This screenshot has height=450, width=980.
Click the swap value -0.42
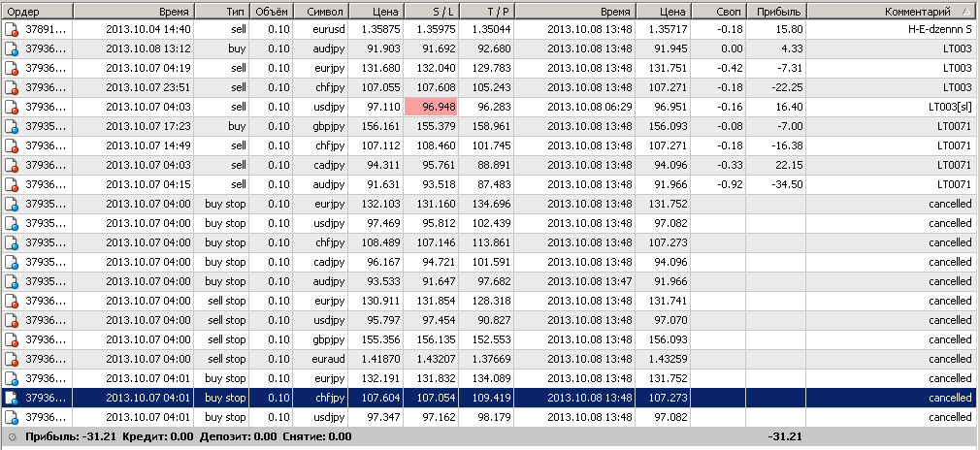729,68
